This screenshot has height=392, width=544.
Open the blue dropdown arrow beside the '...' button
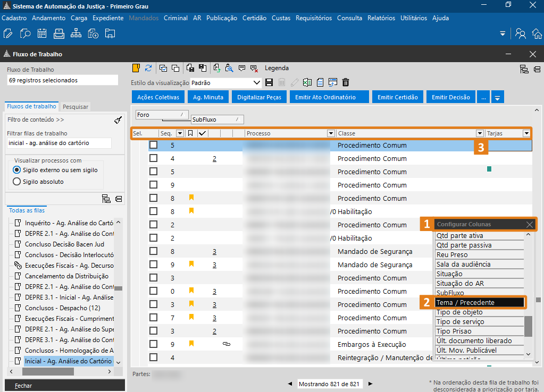(x=497, y=97)
